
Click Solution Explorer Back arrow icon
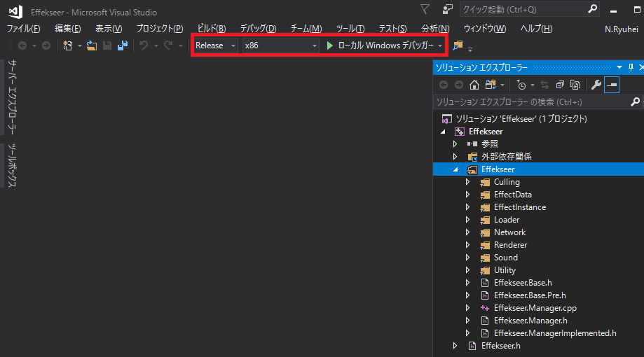[444, 85]
